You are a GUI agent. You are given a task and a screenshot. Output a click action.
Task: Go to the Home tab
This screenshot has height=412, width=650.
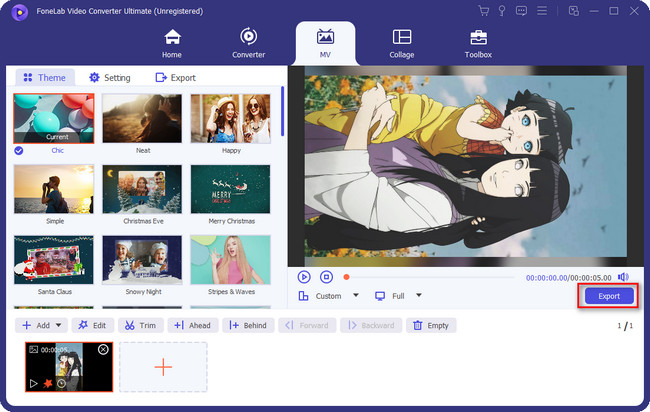172,44
